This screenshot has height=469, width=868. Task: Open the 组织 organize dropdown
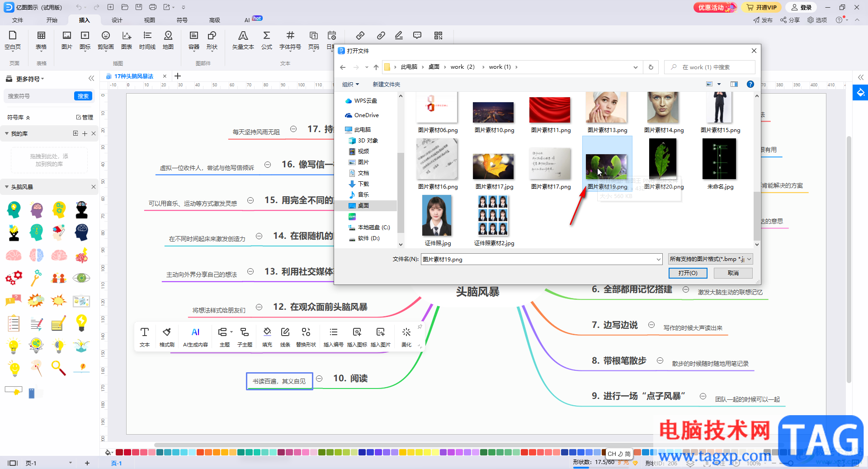350,85
